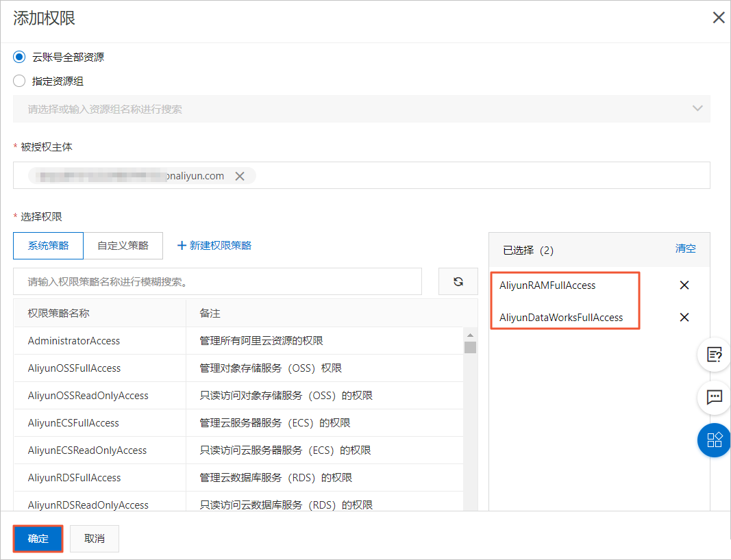Click the scrollbar up arrow
The image size is (731, 560).
pyautogui.click(x=471, y=335)
